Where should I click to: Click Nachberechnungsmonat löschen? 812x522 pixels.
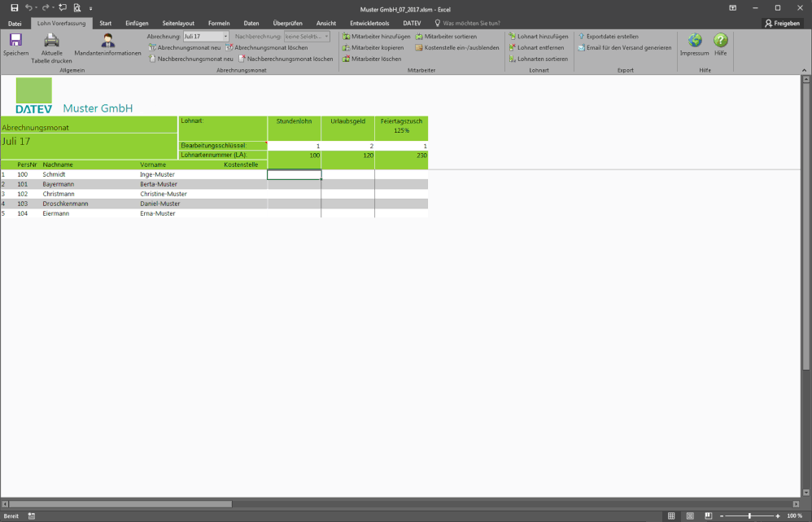(286, 59)
